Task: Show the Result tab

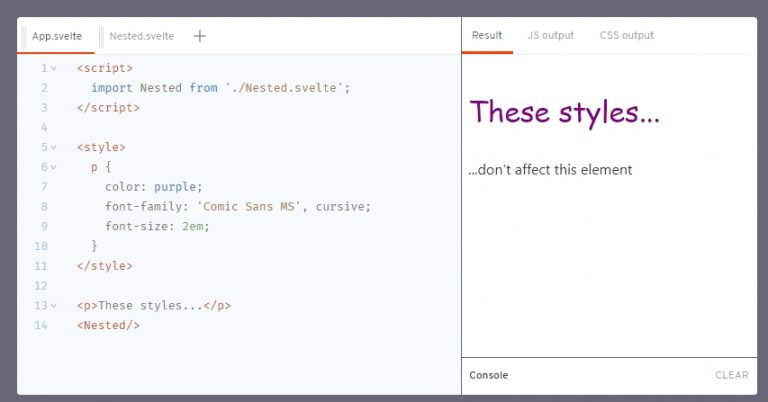Action: click(487, 35)
